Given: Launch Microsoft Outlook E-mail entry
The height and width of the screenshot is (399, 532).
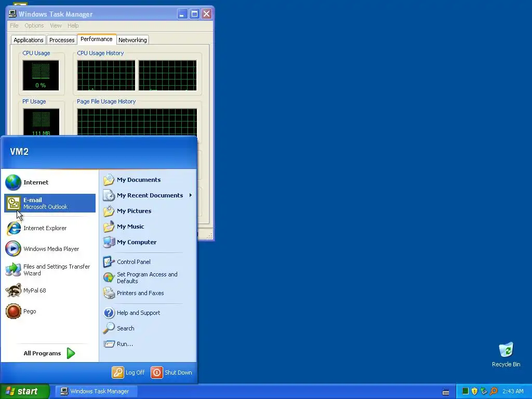Looking at the screenshot, I should (x=50, y=203).
